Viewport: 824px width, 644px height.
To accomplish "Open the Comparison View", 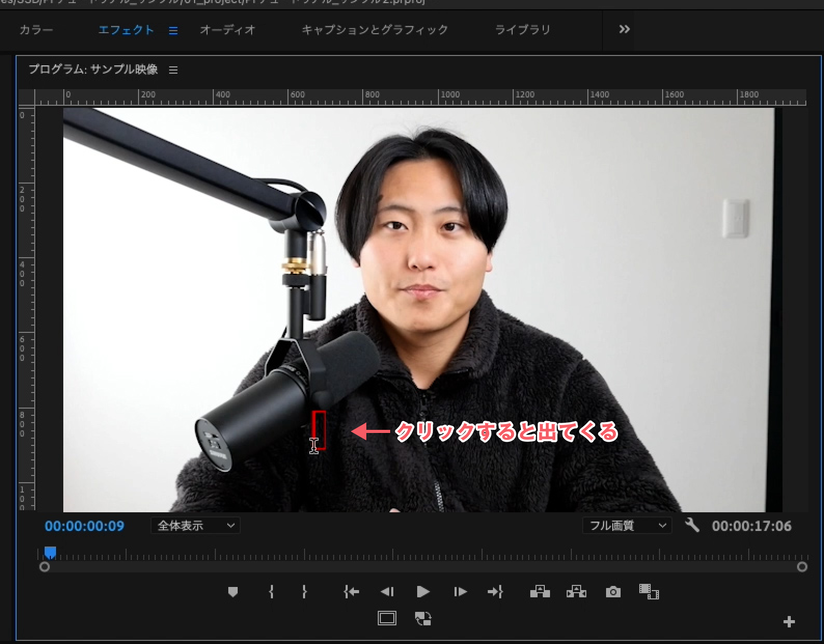I will pos(649,592).
